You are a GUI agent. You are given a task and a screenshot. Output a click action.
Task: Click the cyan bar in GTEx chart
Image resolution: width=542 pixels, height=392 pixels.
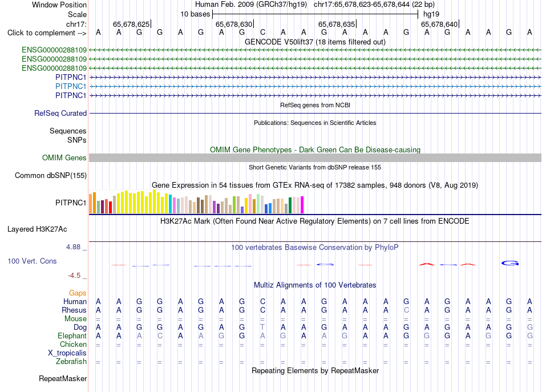coord(171,204)
